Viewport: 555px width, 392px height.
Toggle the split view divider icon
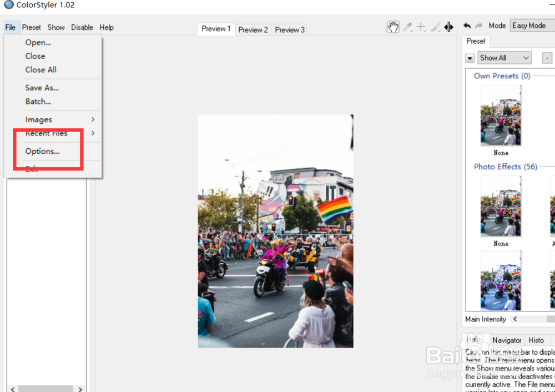coord(449,27)
